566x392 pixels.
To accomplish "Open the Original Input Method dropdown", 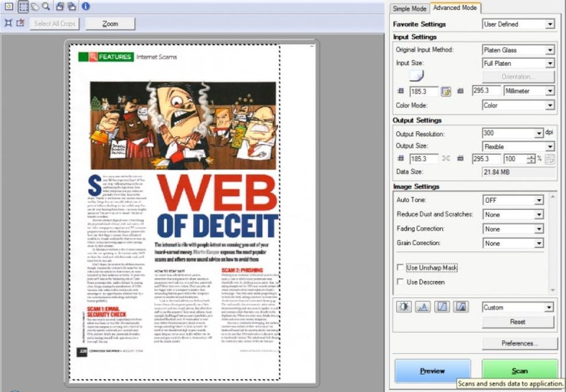I will pyautogui.click(x=518, y=50).
